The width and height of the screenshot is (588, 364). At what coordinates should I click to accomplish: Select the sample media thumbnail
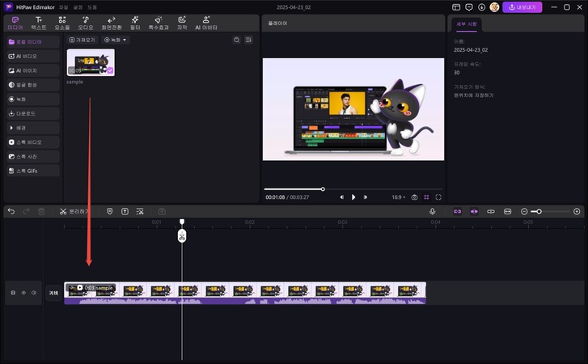coord(91,62)
